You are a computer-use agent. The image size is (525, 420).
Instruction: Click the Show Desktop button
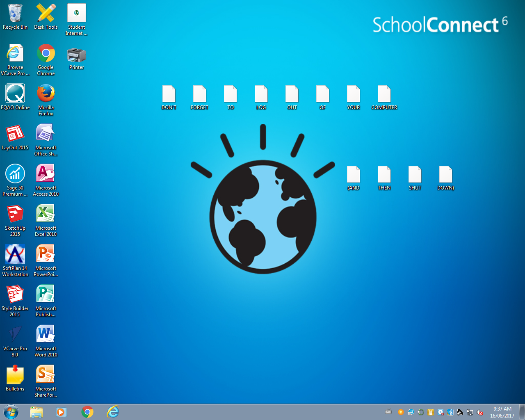point(522,412)
